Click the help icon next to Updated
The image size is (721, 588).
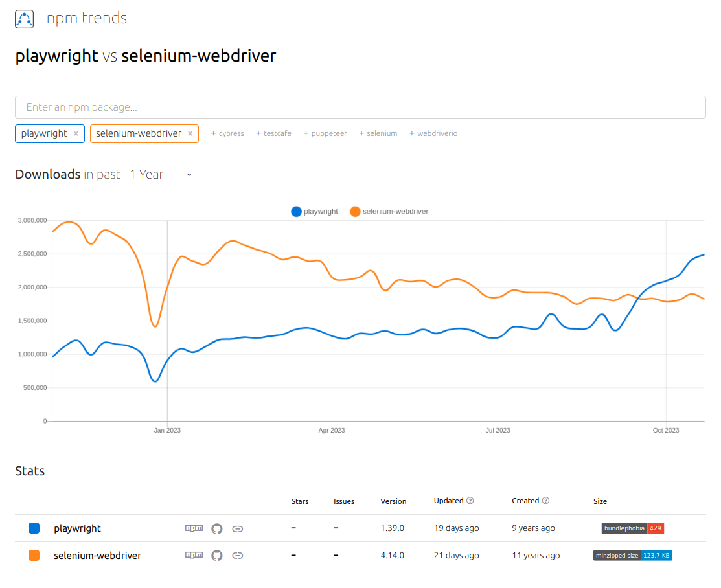pyautogui.click(x=470, y=501)
